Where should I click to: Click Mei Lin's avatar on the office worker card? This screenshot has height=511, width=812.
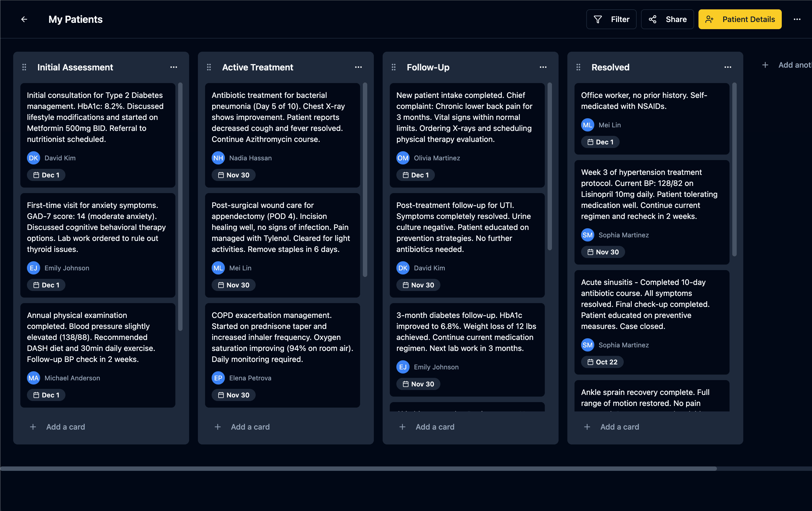[x=587, y=125]
